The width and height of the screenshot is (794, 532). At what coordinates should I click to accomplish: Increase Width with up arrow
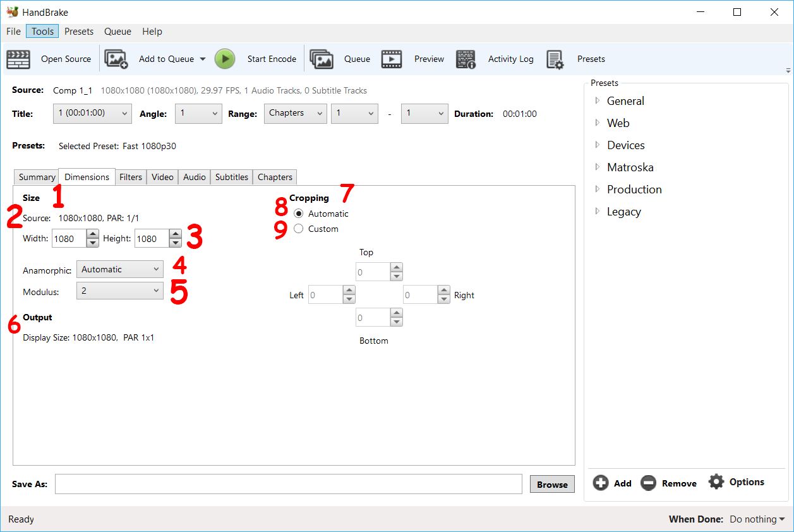(x=93, y=234)
